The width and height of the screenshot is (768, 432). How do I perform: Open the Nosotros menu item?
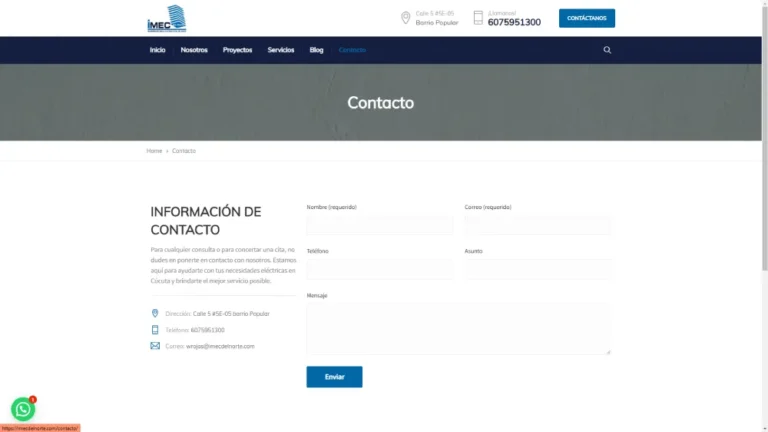pos(194,50)
